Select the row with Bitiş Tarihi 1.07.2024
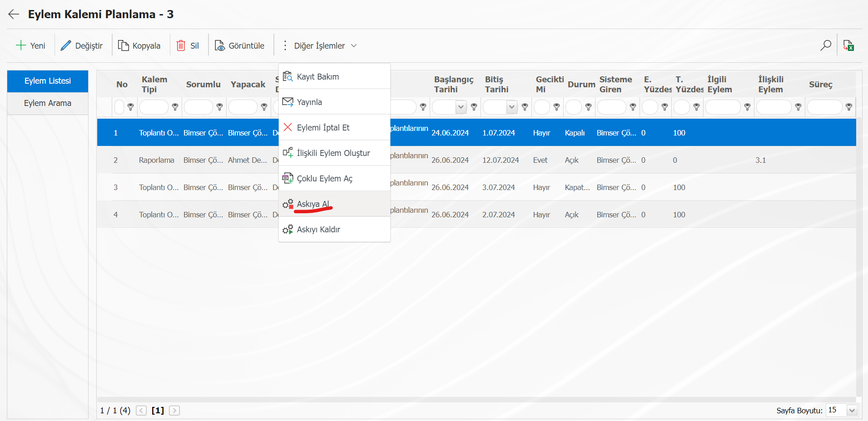Viewport: 868px width, 421px height. coord(476,132)
